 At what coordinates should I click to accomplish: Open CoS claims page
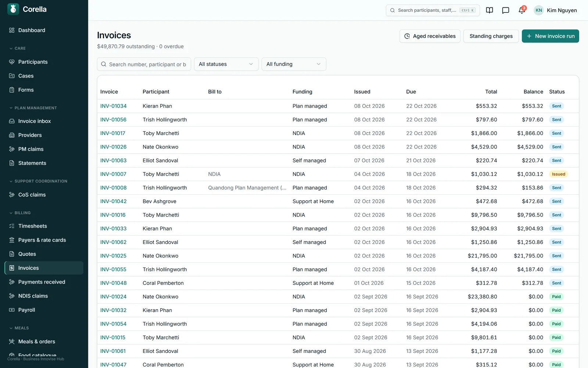coord(44,195)
